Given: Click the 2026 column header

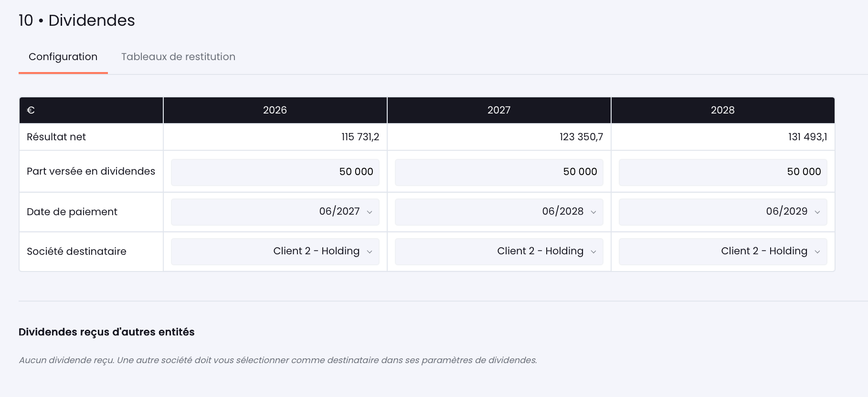Looking at the screenshot, I should (x=275, y=110).
